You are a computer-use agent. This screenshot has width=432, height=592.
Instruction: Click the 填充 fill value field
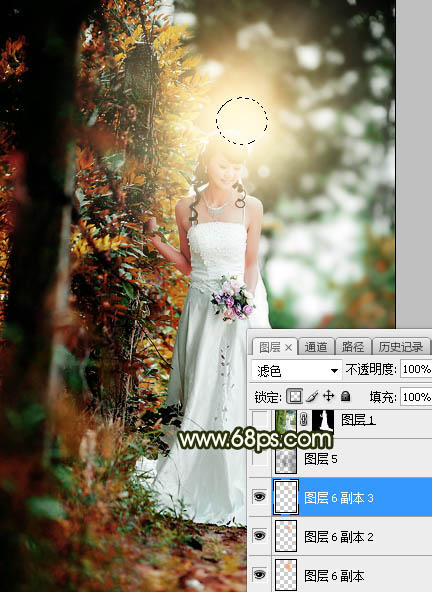[416, 397]
